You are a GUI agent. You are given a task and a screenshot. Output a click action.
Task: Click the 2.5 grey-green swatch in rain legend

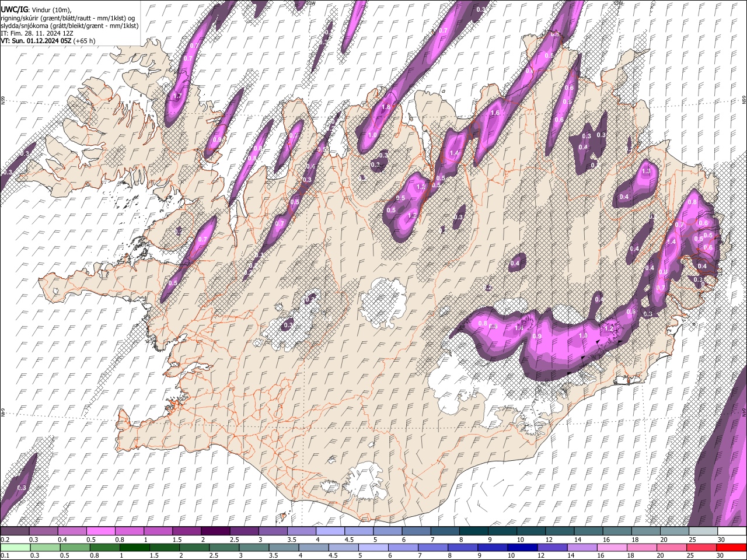[x=224, y=548]
